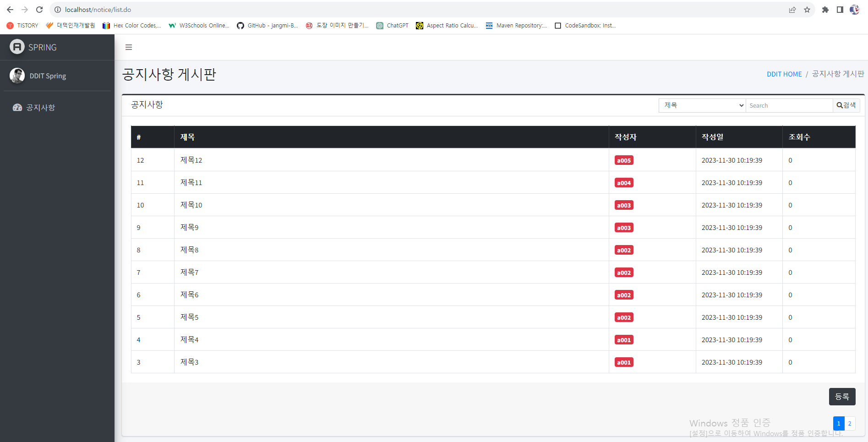Open Chrome profile avatar
868x442 pixels.
click(x=855, y=10)
